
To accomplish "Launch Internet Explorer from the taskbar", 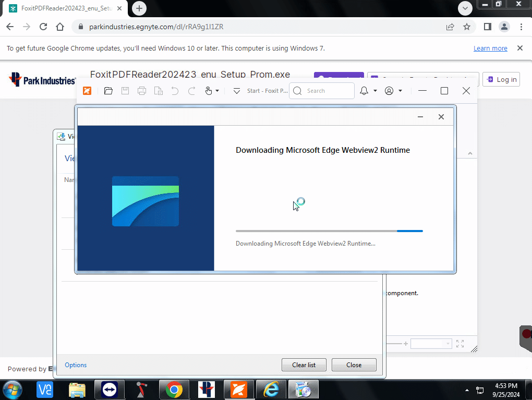I will point(271,390).
